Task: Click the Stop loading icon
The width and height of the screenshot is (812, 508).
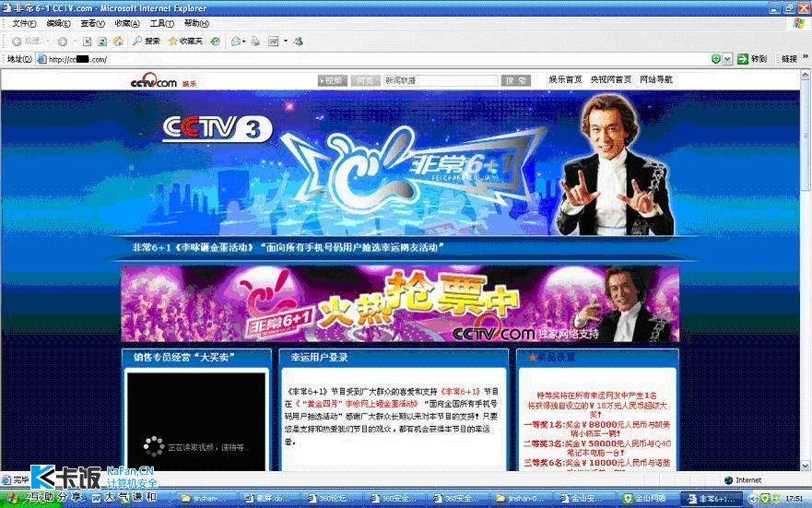Action: click(x=87, y=41)
